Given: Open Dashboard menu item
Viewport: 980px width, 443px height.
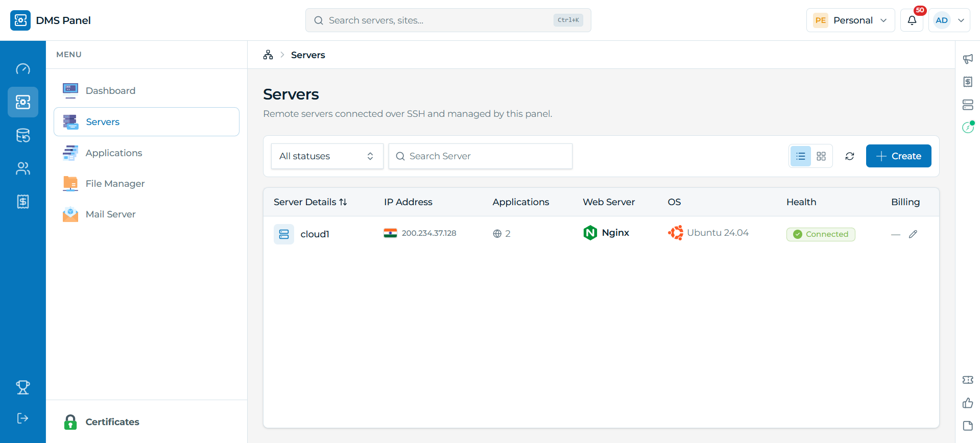Looking at the screenshot, I should (x=147, y=90).
